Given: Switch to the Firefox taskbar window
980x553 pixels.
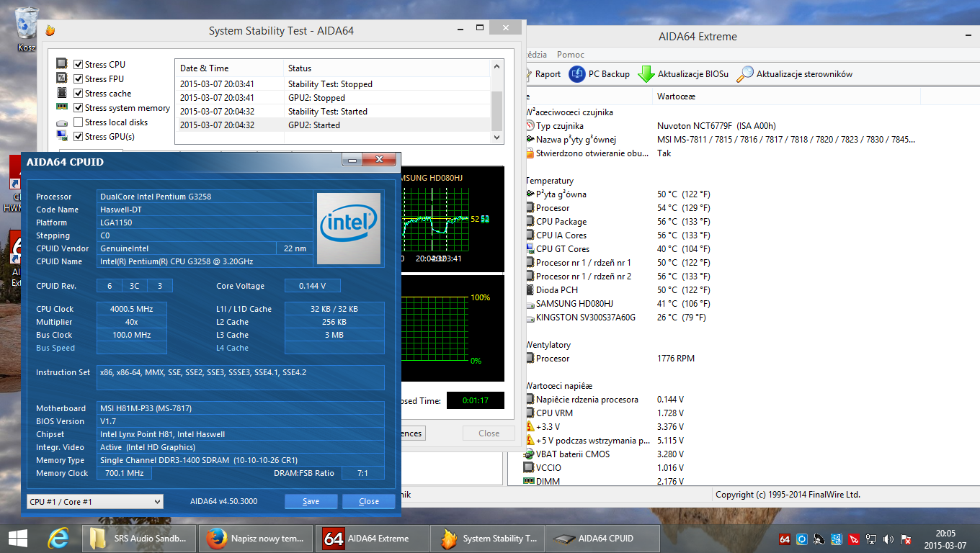Looking at the screenshot, I should tap(256, 538).
